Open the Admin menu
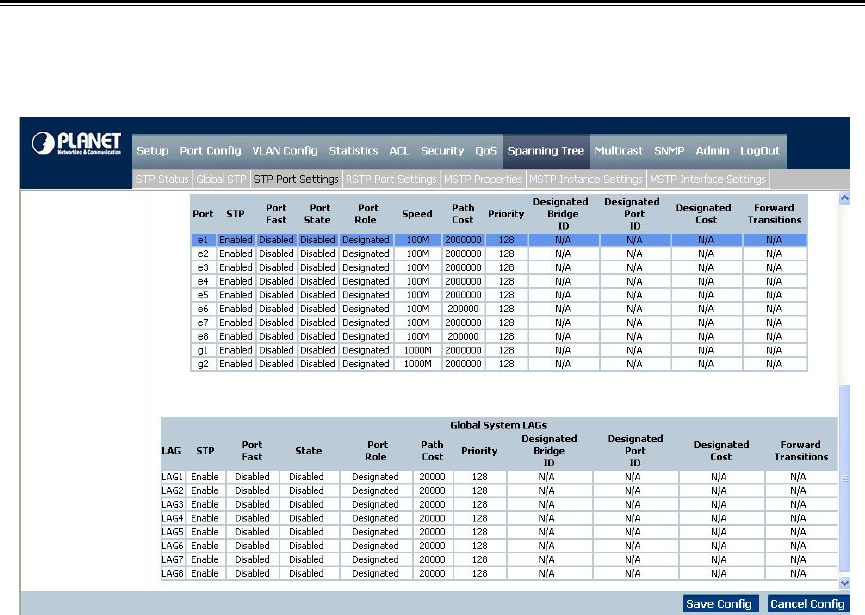Image resolution: width=865 pixels, height=615 pixels. 712,151
